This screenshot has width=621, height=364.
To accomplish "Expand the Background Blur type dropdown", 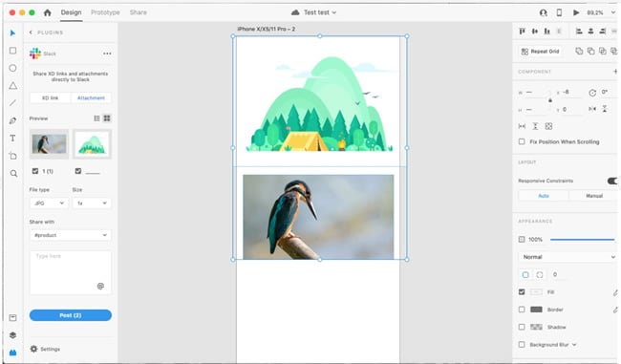I will coord(574,345).
